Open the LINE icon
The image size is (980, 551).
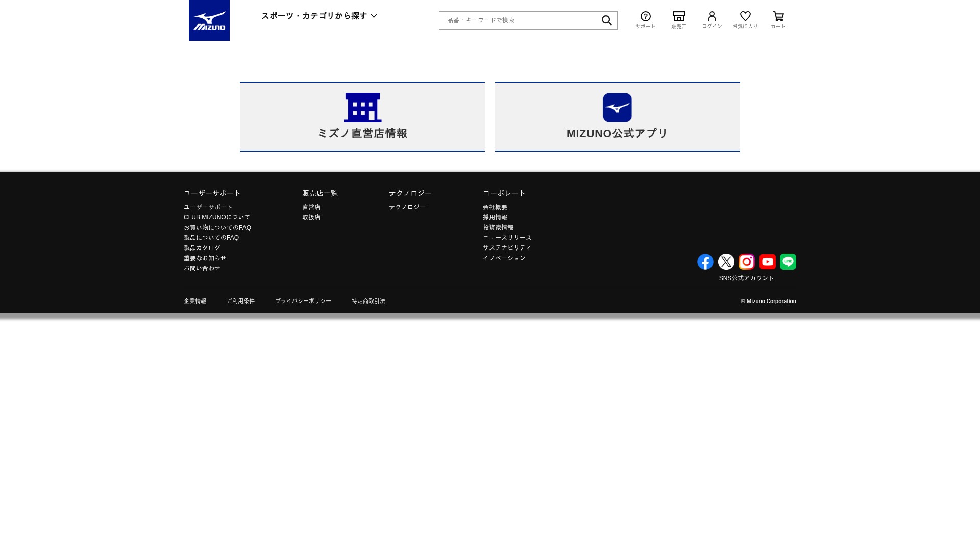tap(788, 262)
